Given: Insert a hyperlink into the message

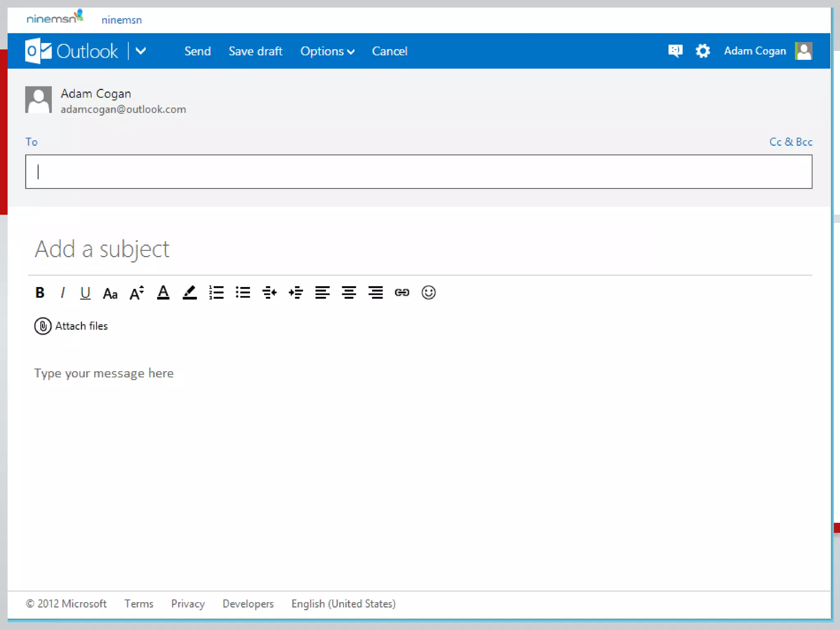Looking at the screenshot, I should 402,293.
